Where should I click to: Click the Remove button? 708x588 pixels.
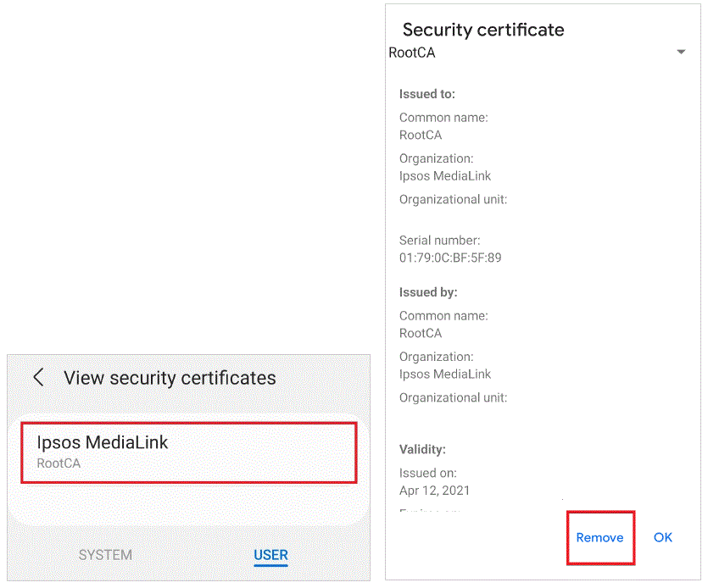coord(599,537)
